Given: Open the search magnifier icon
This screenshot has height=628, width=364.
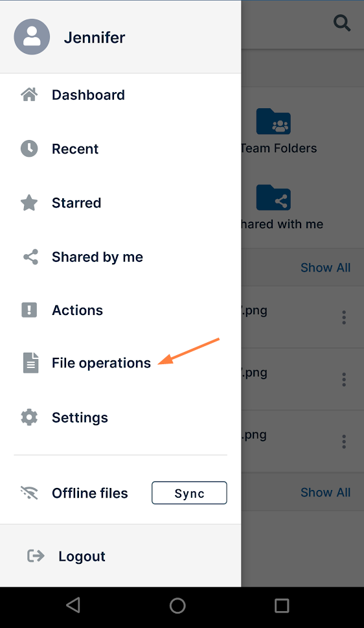Looking at the screenshot, I should [342, 23].
